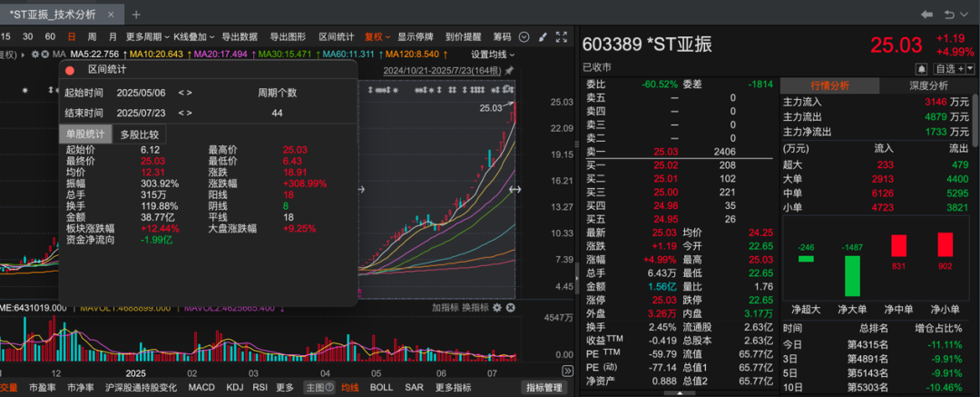Select the RSI indicator
The width and height of the screenshot is (980, 397).
pyautogui.click(x=260, y=388)
